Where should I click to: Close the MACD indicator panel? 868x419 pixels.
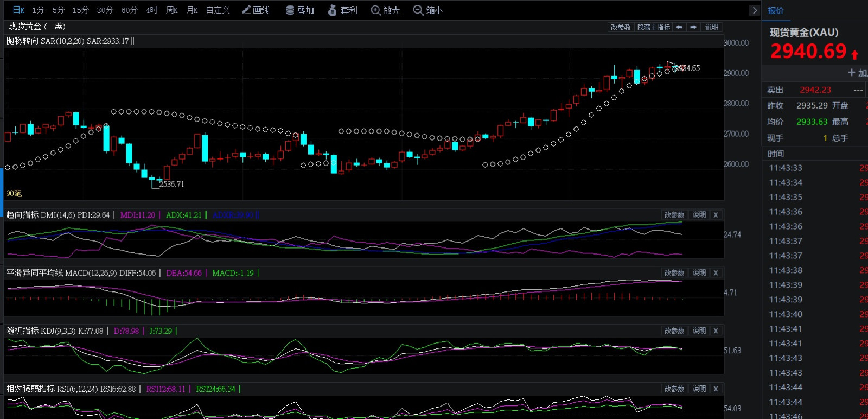tap(716, 273)
